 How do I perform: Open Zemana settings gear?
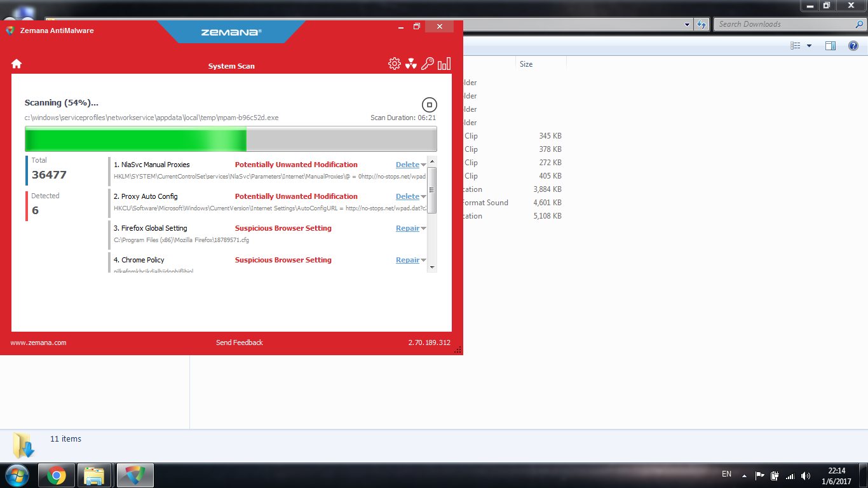pyautogui.click(x=395, y=64)
